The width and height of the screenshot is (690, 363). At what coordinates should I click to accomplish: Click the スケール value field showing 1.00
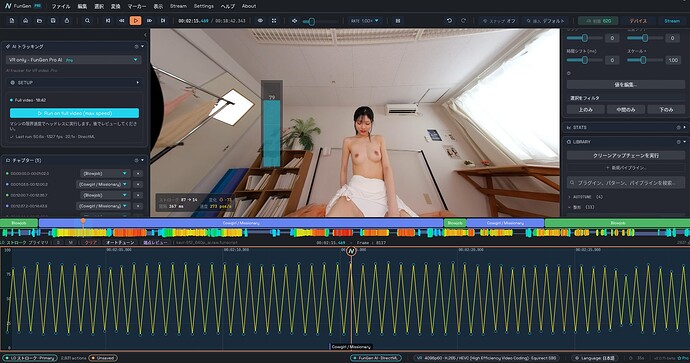click(x=673, y=60)
